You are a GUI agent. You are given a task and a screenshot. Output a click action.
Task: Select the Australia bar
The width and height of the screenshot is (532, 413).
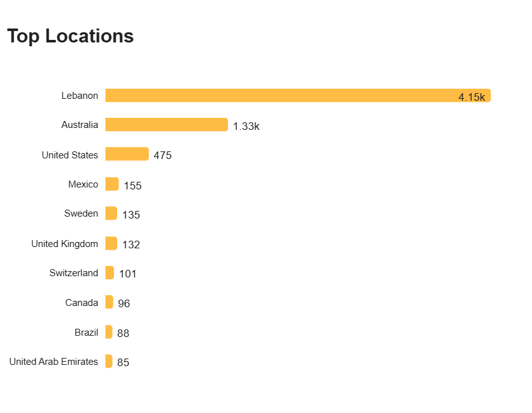pyautogui.click(x=167, y=125)
